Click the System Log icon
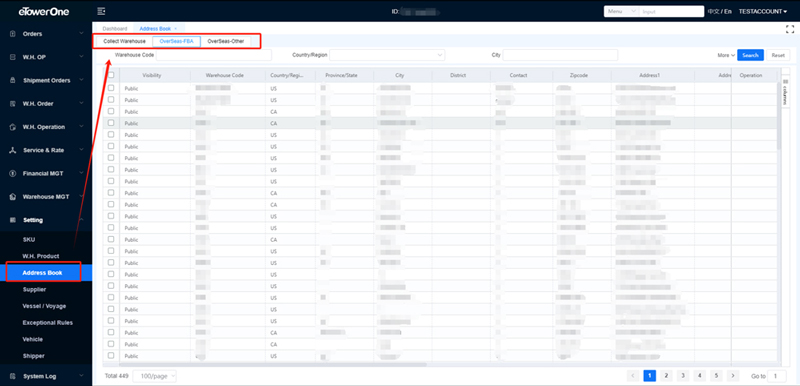 tap(13, 376)
